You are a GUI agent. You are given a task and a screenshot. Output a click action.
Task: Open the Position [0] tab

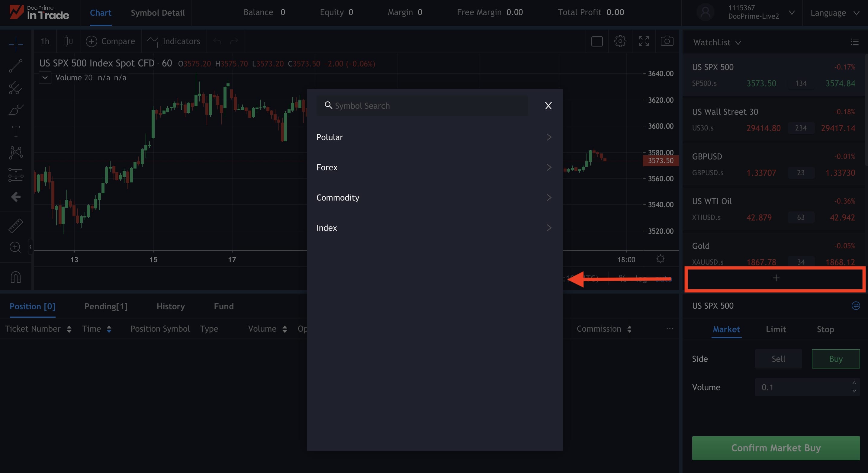32,306
